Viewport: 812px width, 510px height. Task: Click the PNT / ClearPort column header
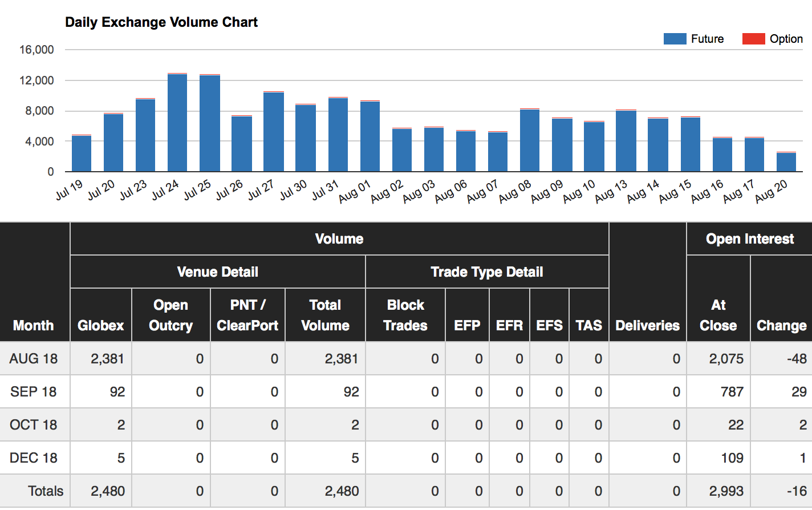(x=247, y=315)
